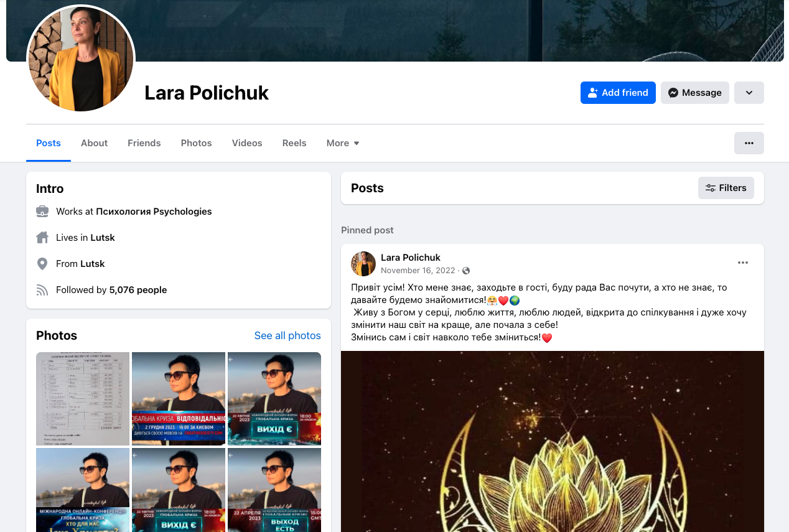This screenshot has height=532, width=789.
Task: Open the Photos tab
Action: (x=196, y=143)
